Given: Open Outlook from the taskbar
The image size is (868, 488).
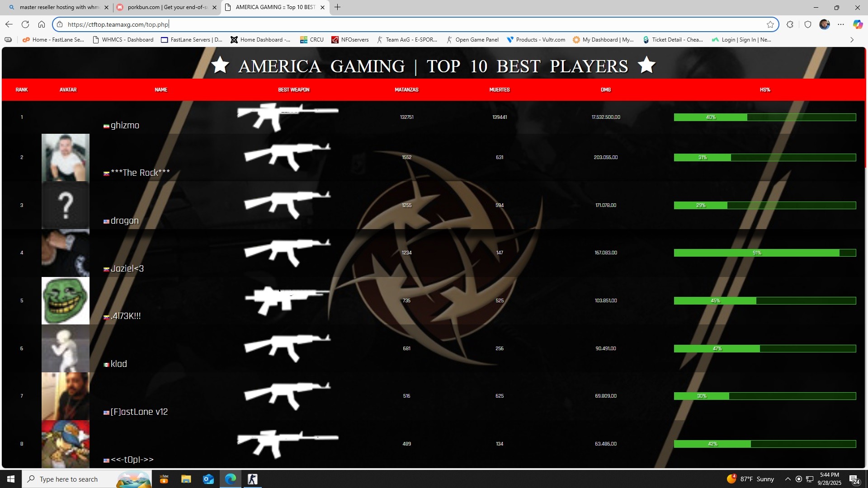Looking at the screenshot, I should point(208,479).
